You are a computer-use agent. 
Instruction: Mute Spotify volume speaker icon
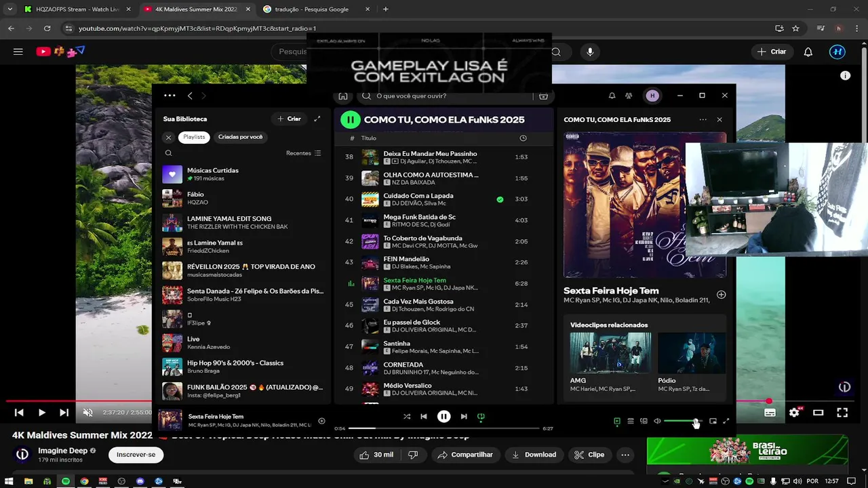pos(657,421)
